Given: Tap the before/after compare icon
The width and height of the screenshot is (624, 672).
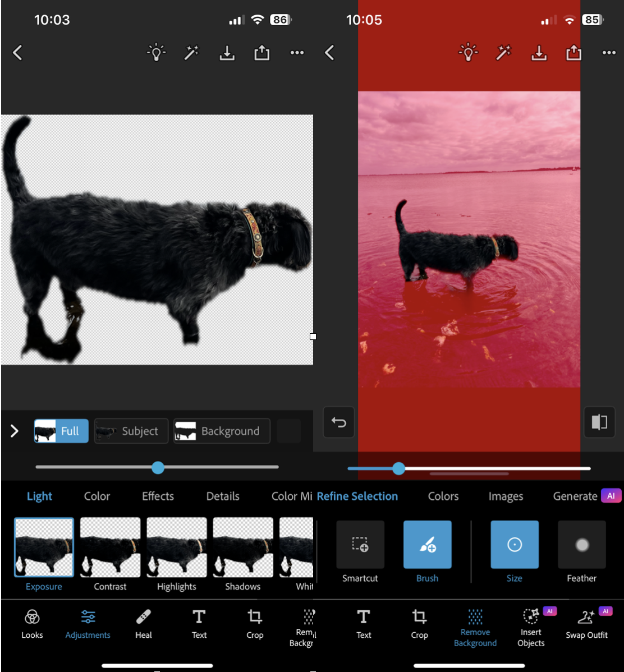Looking at the screenshot, I should click(x=599, y=422).
